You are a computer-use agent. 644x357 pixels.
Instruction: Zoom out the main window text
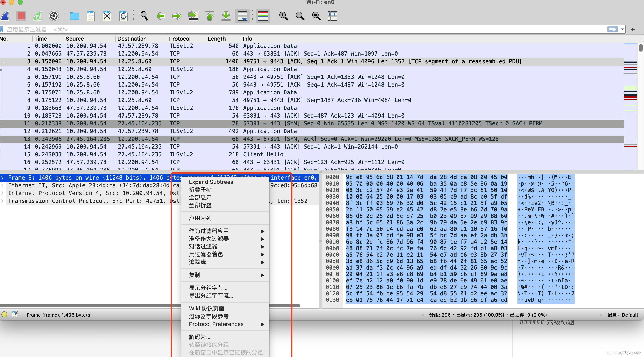(x=300, y=16)
